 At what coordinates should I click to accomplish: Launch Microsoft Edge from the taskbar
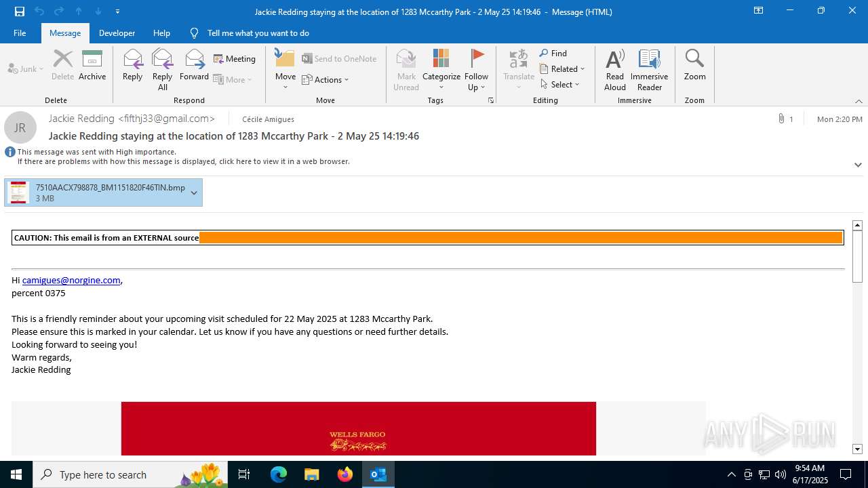click(279, 474)
